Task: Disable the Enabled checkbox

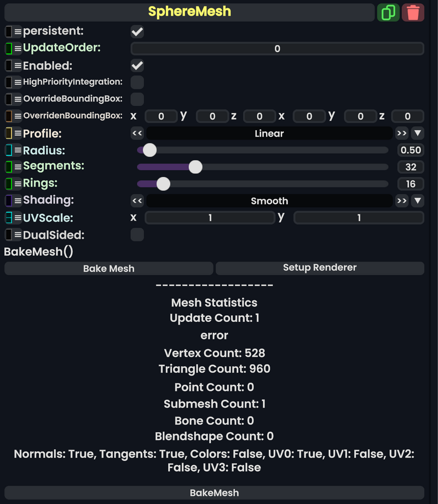Action: click(136, 65)
